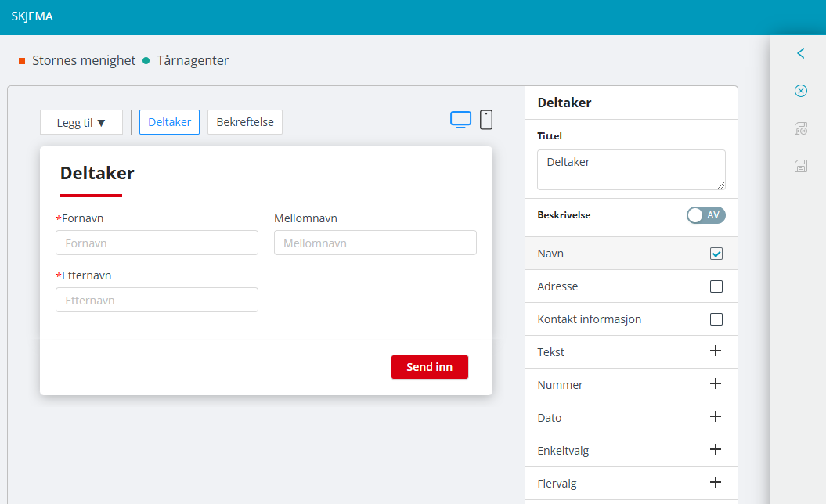826x504 pixels.
Task: Open the Legg til dropdown
Action: tap(81, 122)
